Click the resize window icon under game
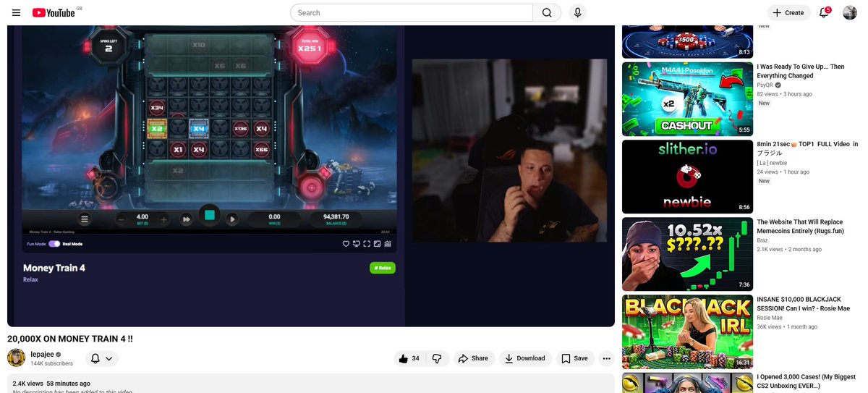Viewport: 868px width, 393px height. (x=377, y=244)
